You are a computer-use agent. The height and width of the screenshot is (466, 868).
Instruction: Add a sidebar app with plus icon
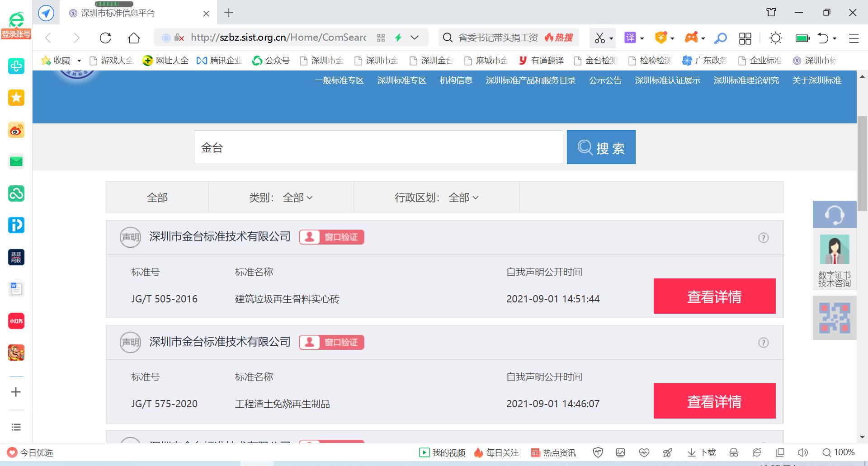(x=16, y=392)
